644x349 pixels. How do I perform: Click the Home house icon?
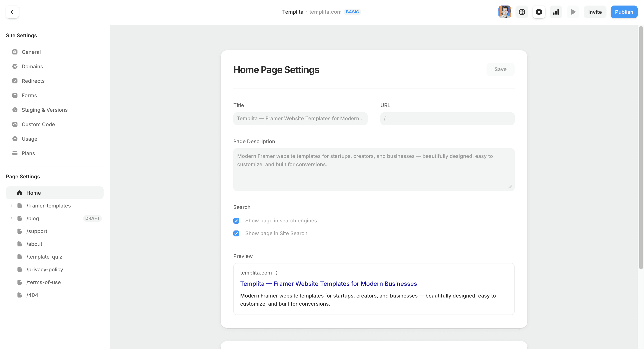(20, 193)
